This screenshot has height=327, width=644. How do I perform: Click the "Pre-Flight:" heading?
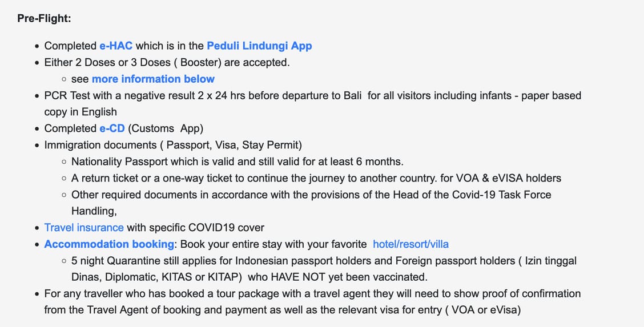44,18
